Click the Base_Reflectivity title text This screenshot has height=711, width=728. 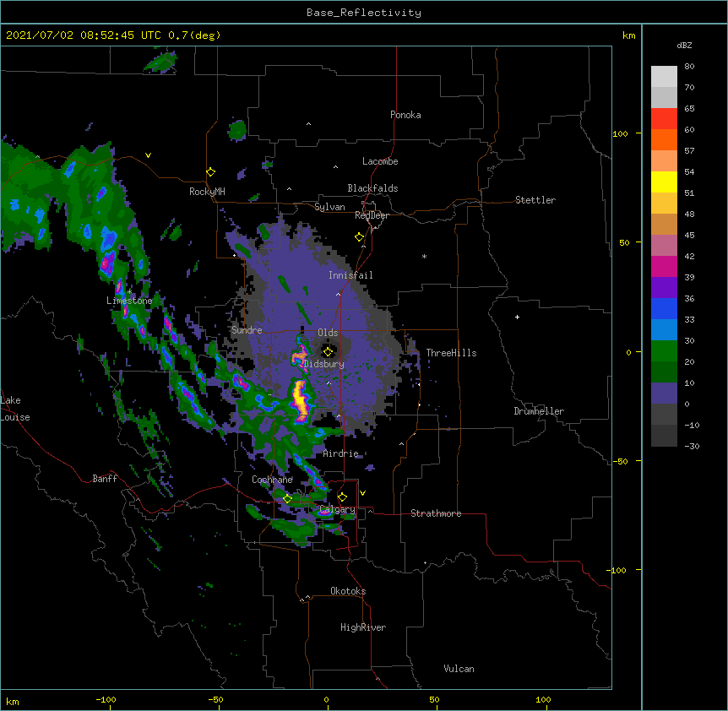[x=364, y=13]
